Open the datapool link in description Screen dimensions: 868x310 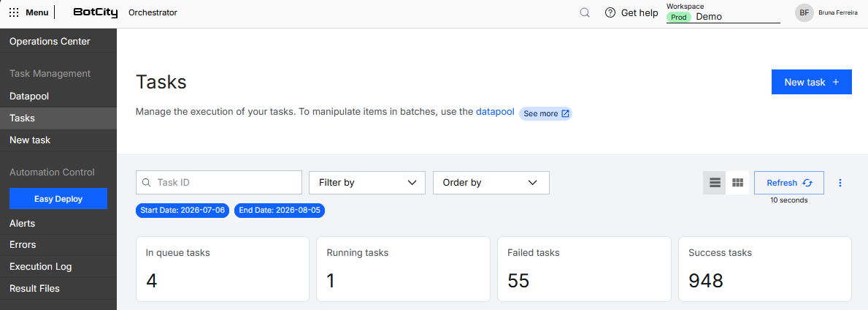point(495,112)
